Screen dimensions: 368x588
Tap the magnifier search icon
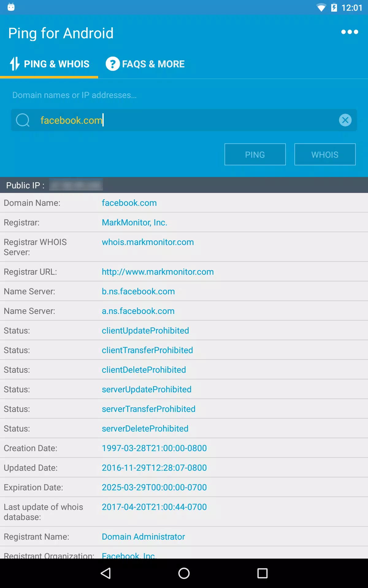pyautogui.click(x=23, y=120)
